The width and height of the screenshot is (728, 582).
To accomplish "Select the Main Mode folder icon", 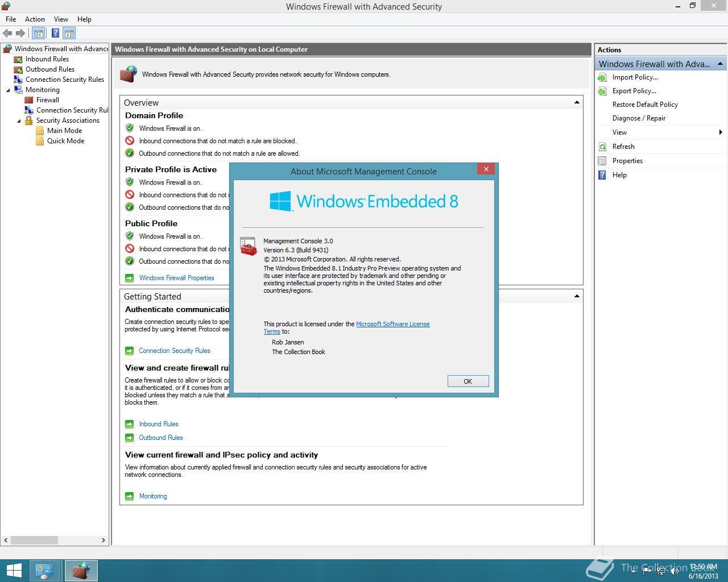I will click(x=40, y=131).
